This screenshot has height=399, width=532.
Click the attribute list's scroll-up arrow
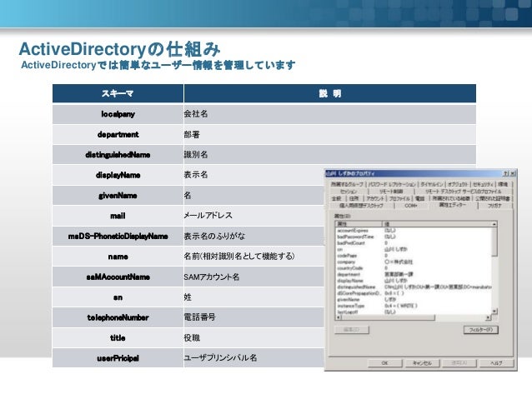coord(494,224)
